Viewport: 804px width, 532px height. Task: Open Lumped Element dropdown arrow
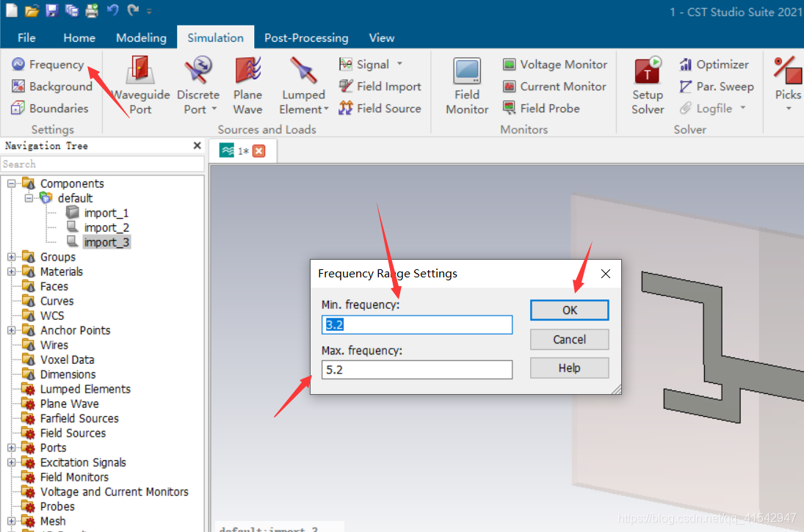[326, 109]
